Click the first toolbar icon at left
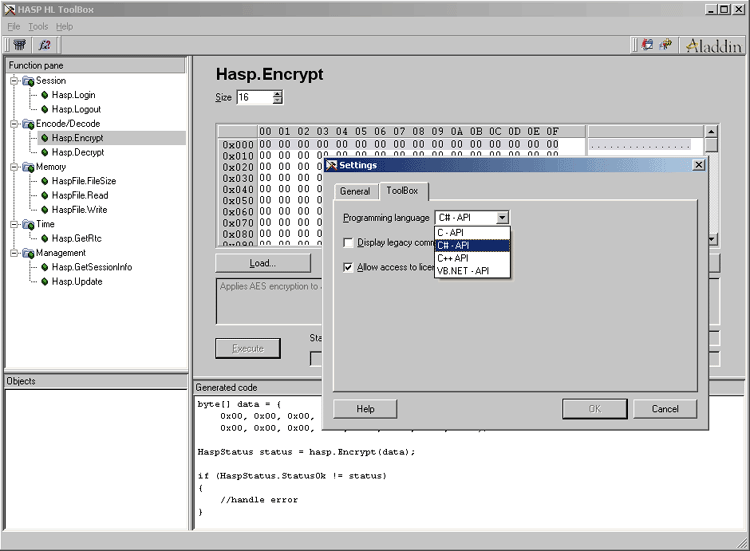 click(20, 45)
